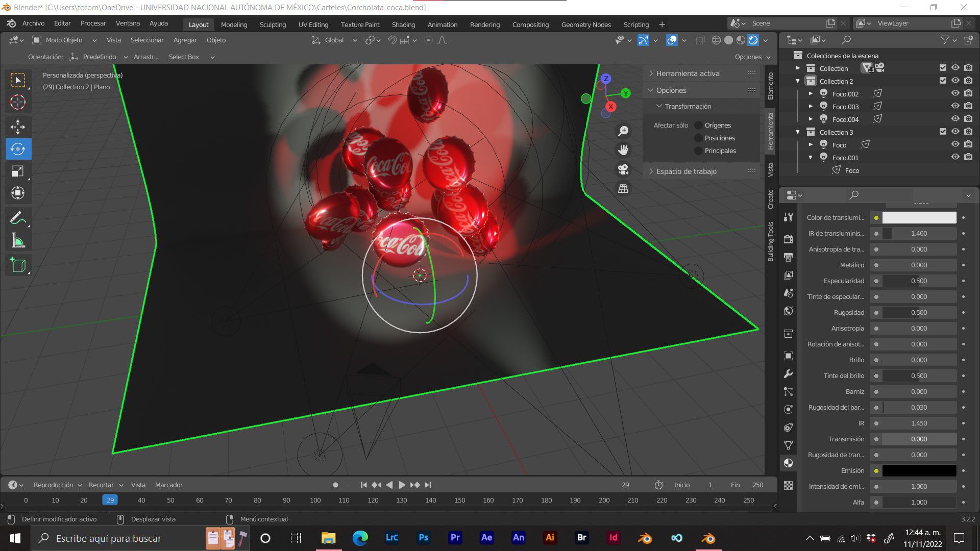Open the Output properties tab
This screenshot has height=551, width=980.
click(x=788, y=257)
